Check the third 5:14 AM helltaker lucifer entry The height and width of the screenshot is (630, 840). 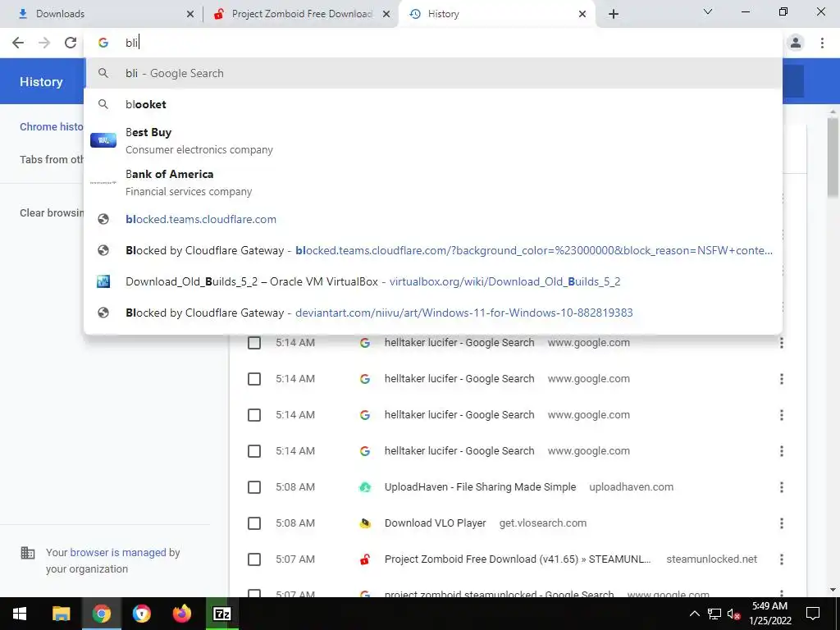pos(254,415)
